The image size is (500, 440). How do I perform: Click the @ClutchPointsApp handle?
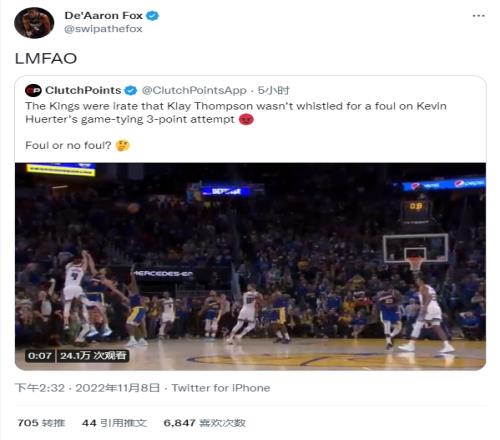[x=194, y=90]
